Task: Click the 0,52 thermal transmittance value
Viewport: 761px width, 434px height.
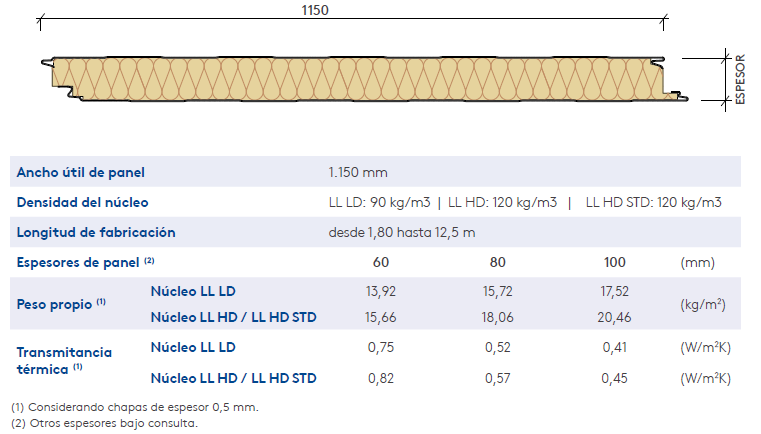Action: tap(497, 348)
